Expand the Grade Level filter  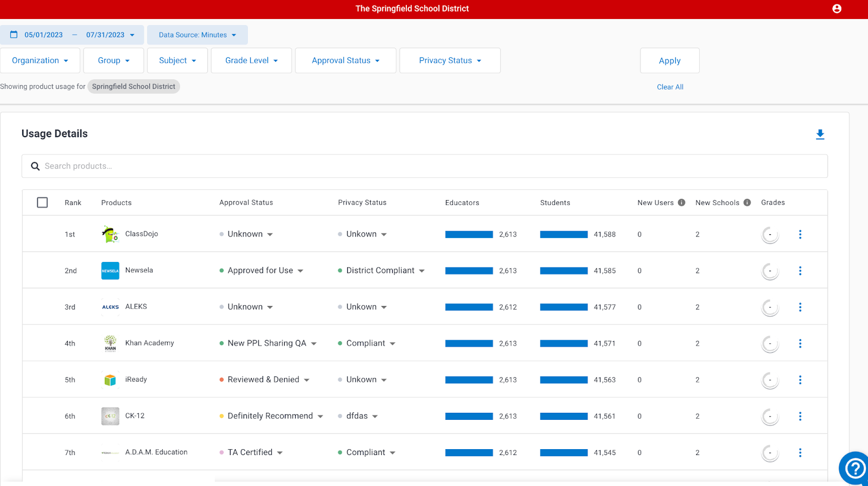[251, 60]
